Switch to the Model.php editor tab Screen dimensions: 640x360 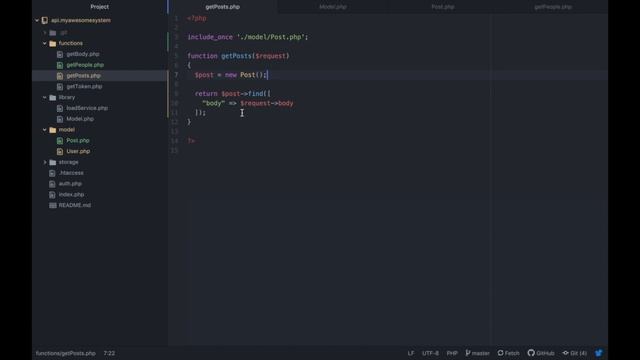333,7
